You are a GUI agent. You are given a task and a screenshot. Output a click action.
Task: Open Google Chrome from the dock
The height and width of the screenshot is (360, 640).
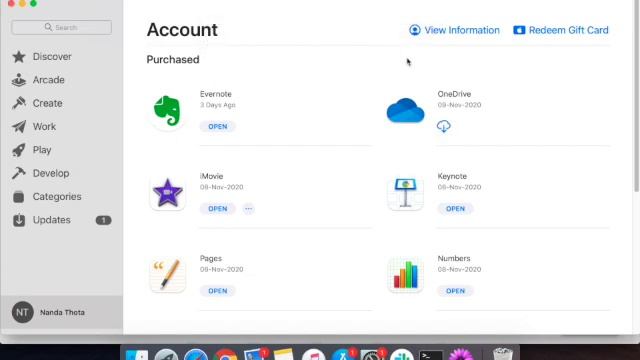[225, 355]
